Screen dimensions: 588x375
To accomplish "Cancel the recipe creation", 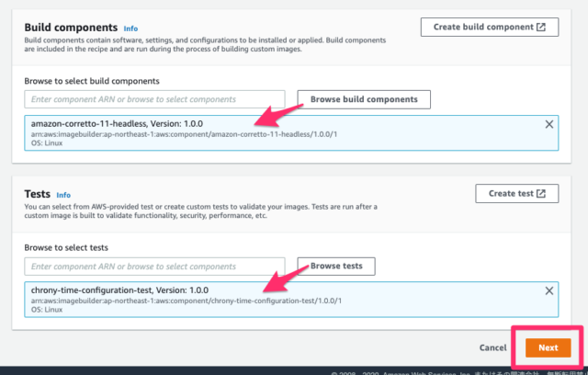I will (493, 348).
